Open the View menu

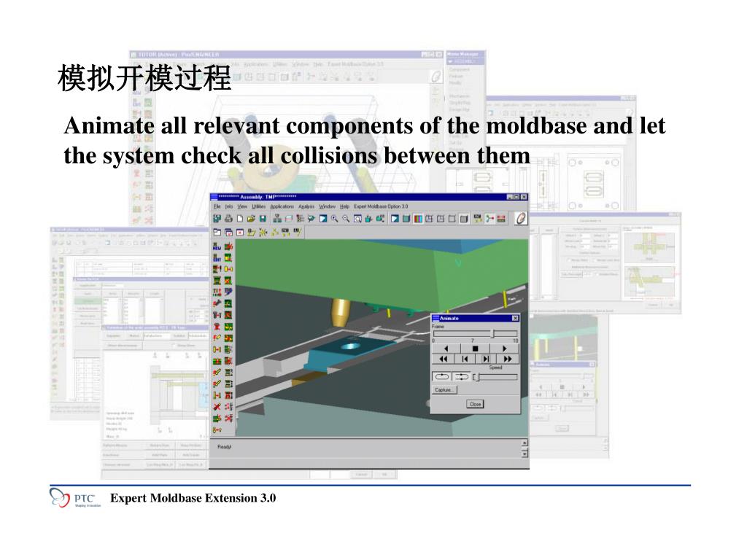click(x=242, y=206)
